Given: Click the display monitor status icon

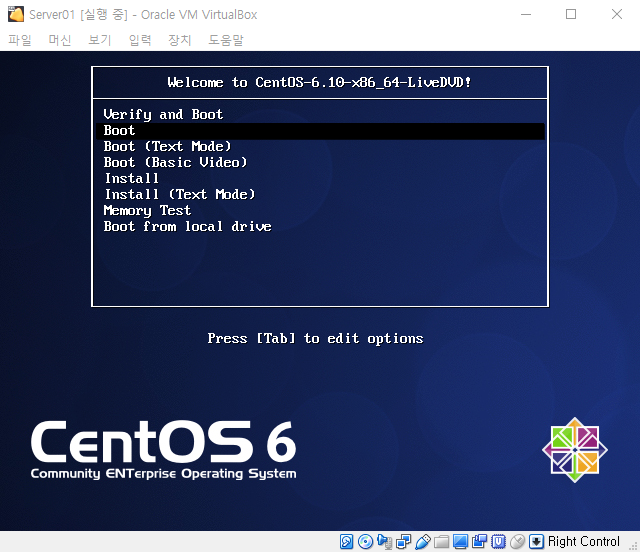Looking at the screenshot, I should pyautogui.click(x=460, y=542).
